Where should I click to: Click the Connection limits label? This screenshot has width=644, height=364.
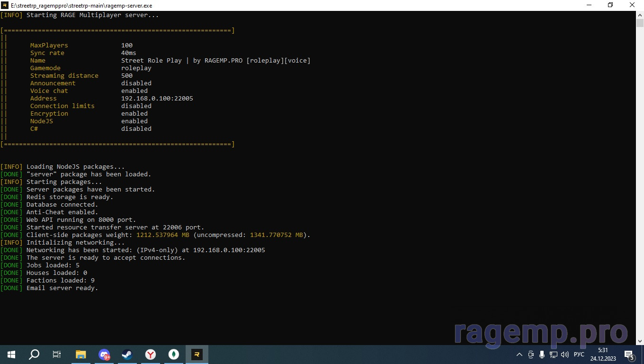click(63, 106)
